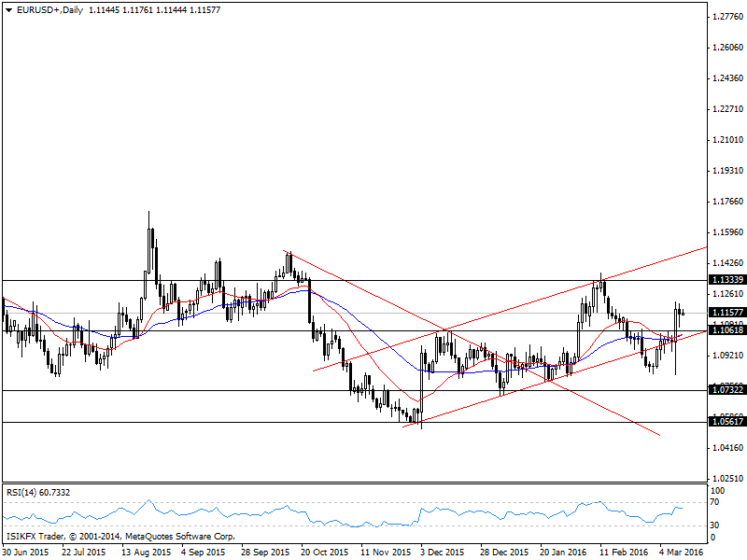
Task: Select the current price label 1.11577
Action: pyautogui.click(x=727, y=313)
